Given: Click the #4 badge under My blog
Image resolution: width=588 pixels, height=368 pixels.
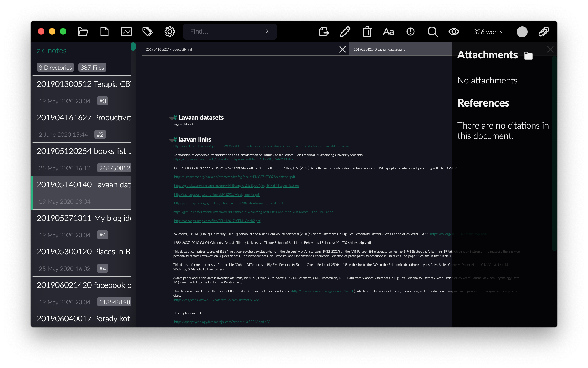Looking at the screenshot, I should [103, 235].
